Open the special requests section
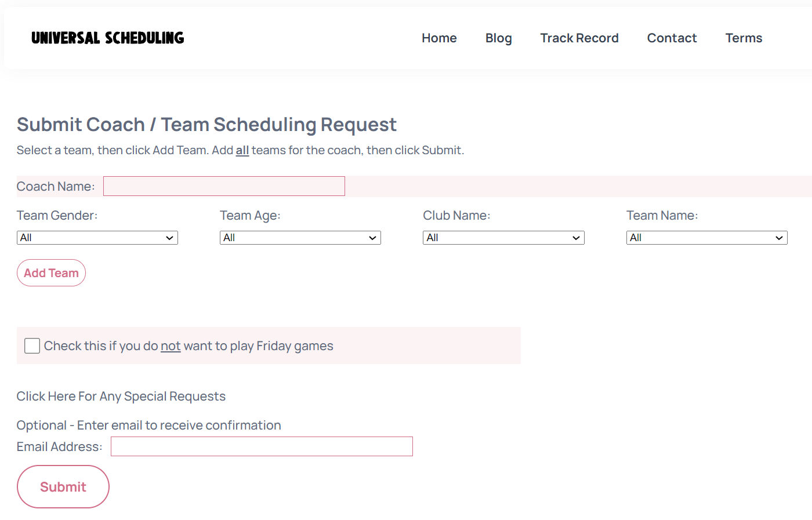 coord(121,396)
